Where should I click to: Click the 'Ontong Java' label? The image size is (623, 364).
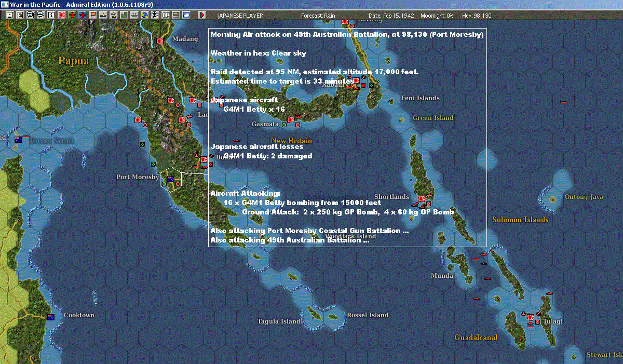tap(584, 197)
